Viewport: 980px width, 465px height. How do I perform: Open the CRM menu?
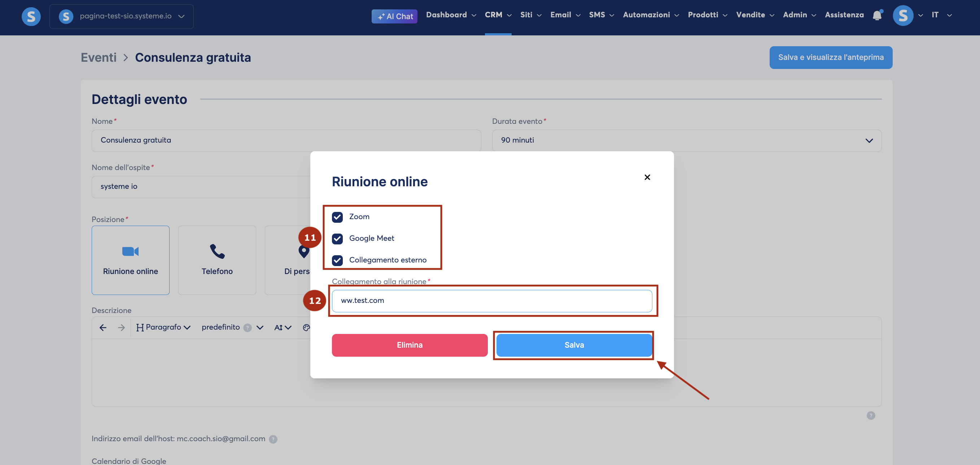498,15
